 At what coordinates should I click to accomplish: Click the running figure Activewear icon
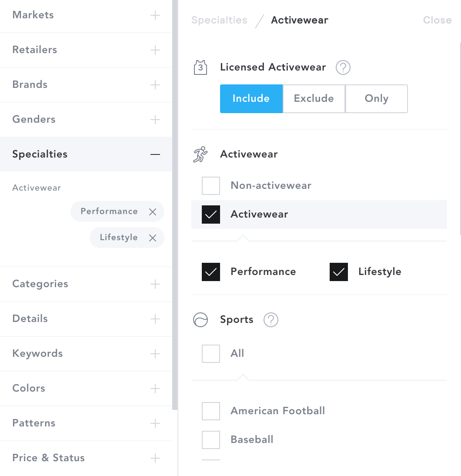[200, 154]
